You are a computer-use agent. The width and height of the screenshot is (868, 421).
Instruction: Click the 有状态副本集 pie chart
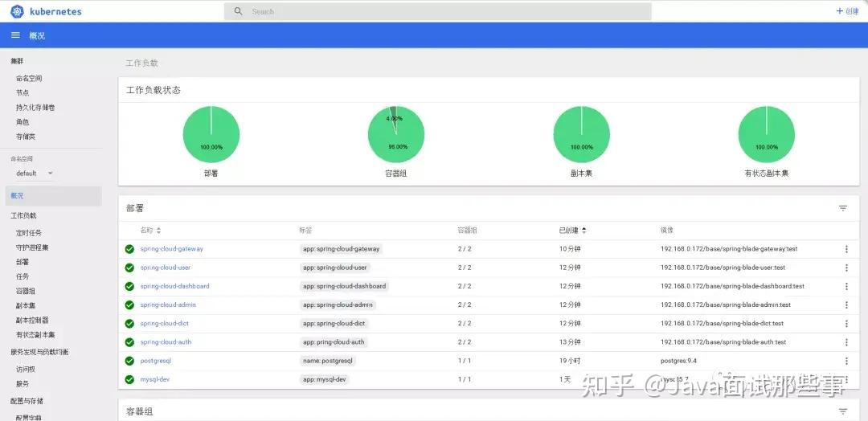pyautogui.click(x=767, y=134)
